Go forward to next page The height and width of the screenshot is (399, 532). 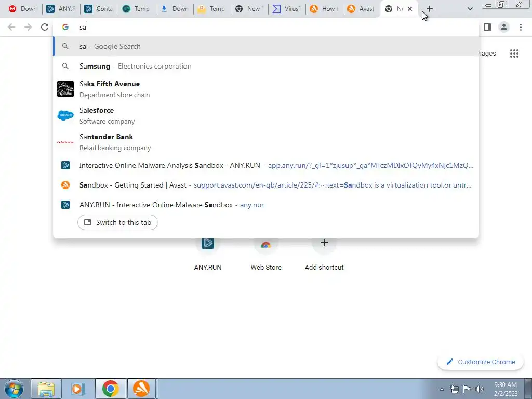coord(28,27)
